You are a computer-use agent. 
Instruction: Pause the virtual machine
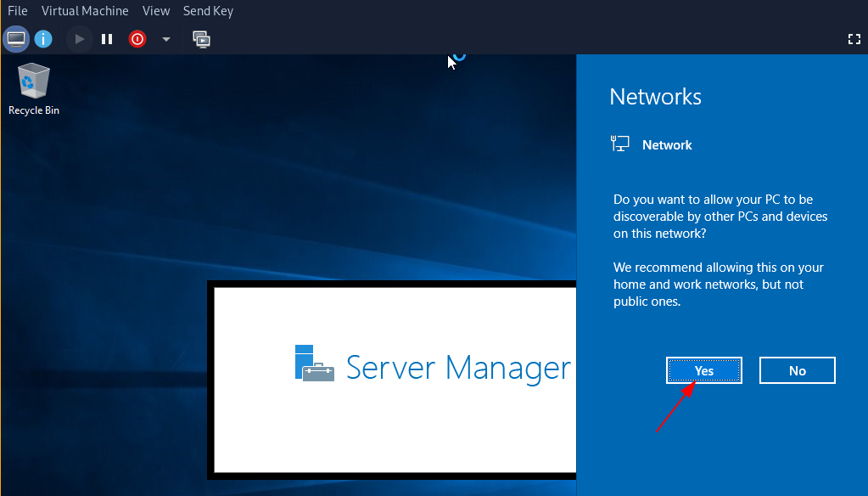click(107, 39)
